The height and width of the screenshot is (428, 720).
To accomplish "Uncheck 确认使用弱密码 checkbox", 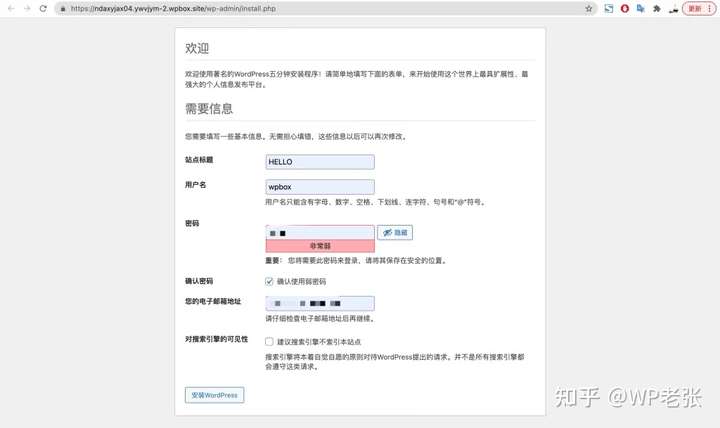I will (269, 282).
